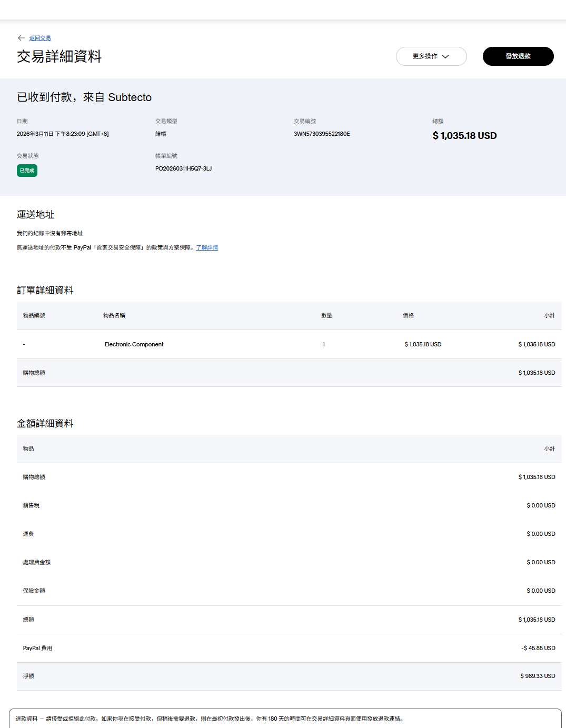Click the bold total $1,035.18 USD

pos(464,136)
